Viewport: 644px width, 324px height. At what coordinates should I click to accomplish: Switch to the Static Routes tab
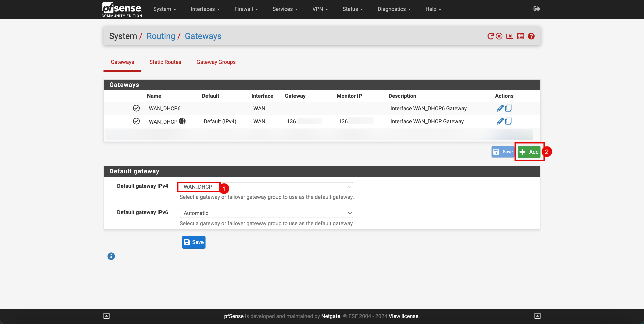(165, 62)
